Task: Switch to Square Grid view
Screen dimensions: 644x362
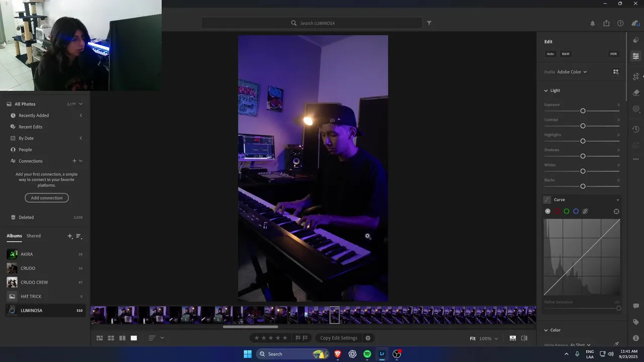Action: point(111,338)
